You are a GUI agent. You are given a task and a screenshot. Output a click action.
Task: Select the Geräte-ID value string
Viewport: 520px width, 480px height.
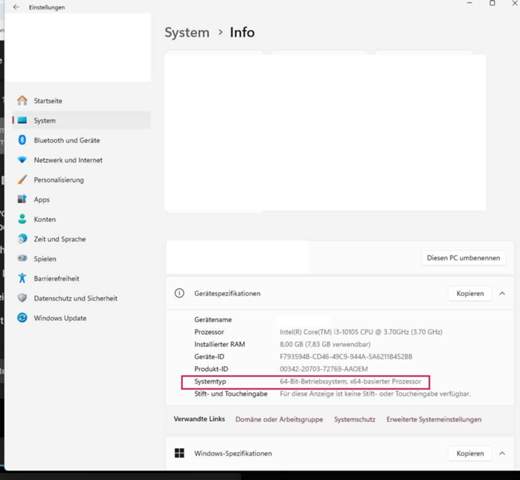346,357
